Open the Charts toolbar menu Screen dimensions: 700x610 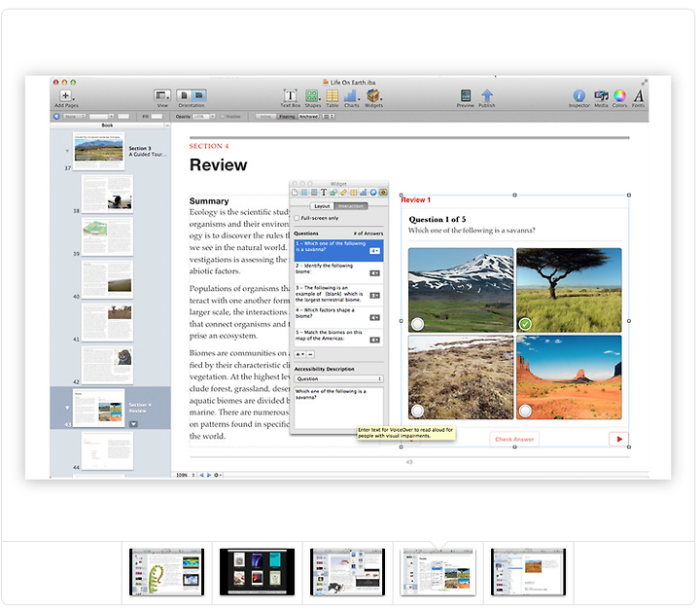click(x=351, y=95)
